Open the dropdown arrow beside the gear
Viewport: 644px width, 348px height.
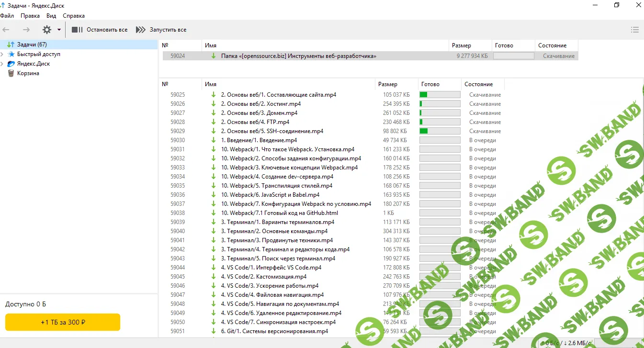click(59, 30)
